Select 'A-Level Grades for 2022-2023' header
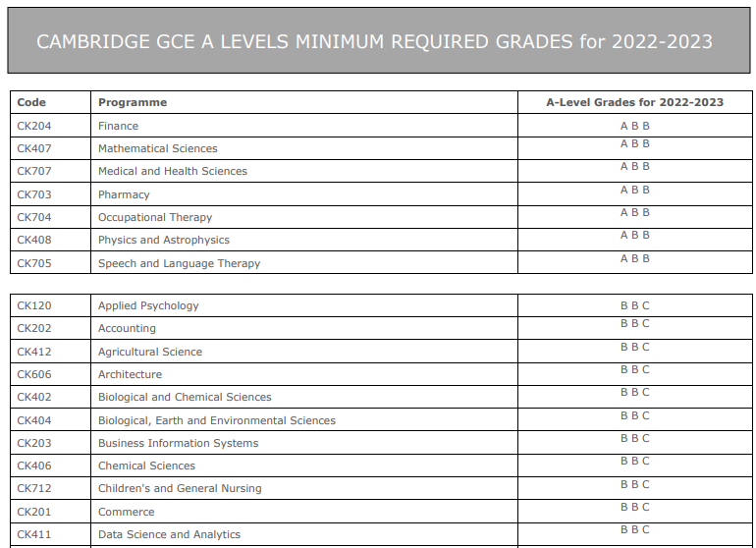The width and height of the screenshot is (756, 548). (635, 102)
